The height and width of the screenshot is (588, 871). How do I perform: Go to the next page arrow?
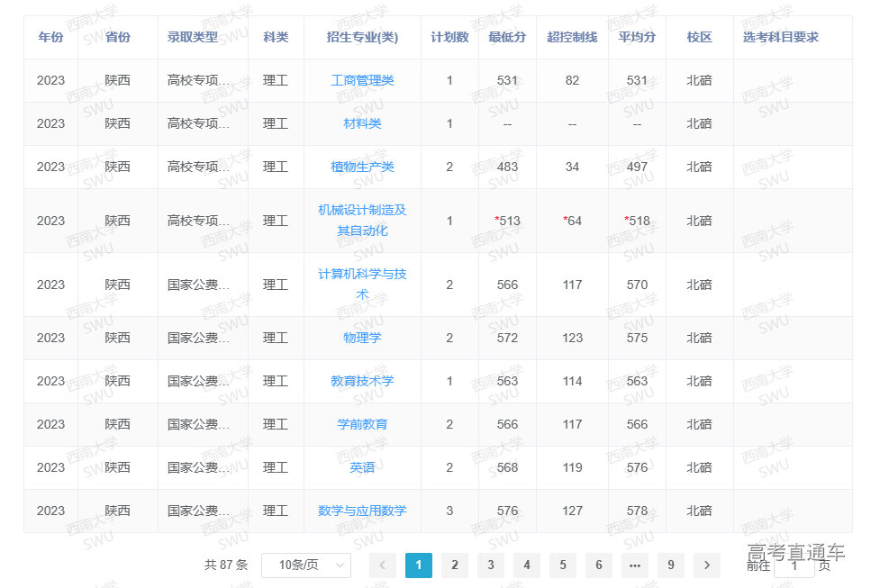pos(707,565)
